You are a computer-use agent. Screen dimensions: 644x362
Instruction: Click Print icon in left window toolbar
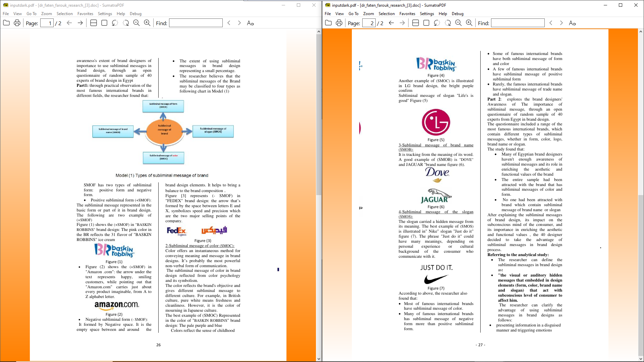17,23
